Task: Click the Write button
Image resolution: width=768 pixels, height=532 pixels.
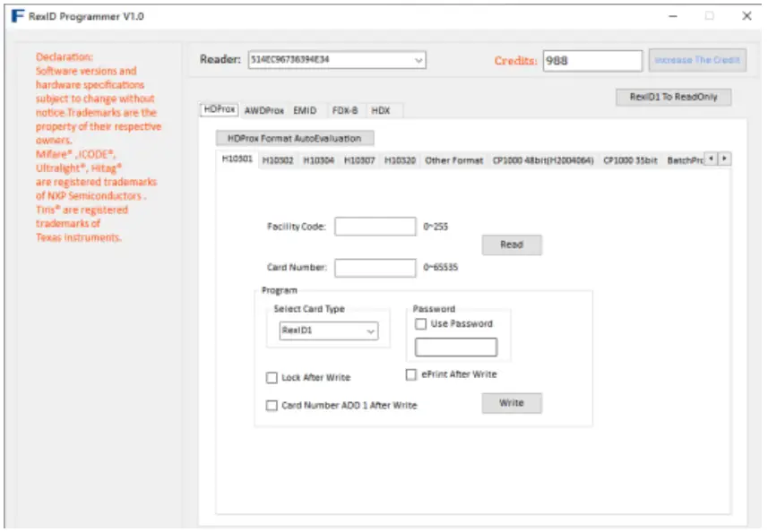Action: point(512,403)
